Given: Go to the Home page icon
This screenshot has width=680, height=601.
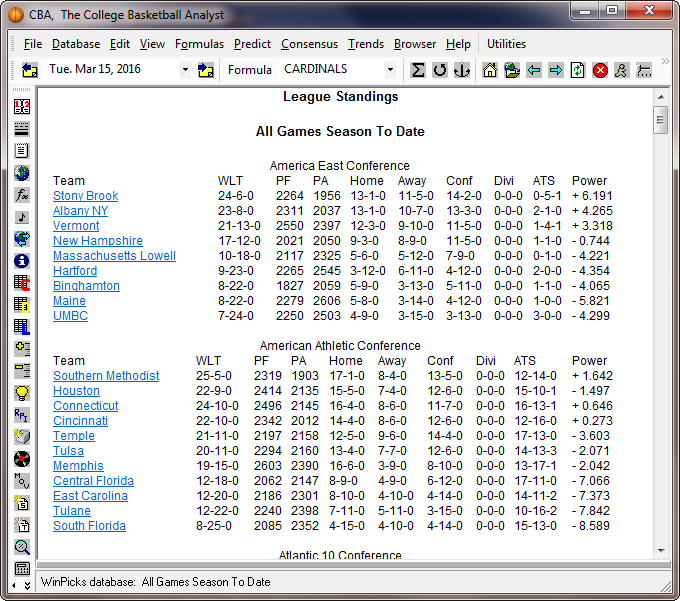Looking at the screenshot, I should [x=490, y=70].
